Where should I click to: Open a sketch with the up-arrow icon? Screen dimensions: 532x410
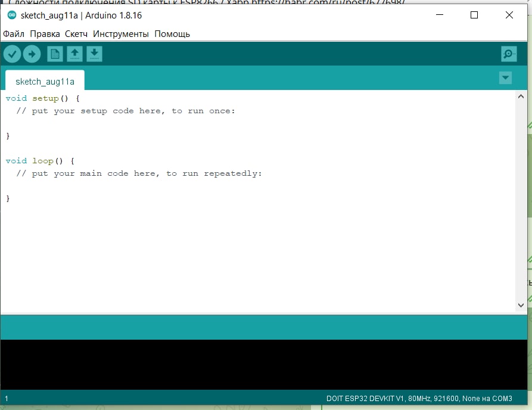point(74,54)
